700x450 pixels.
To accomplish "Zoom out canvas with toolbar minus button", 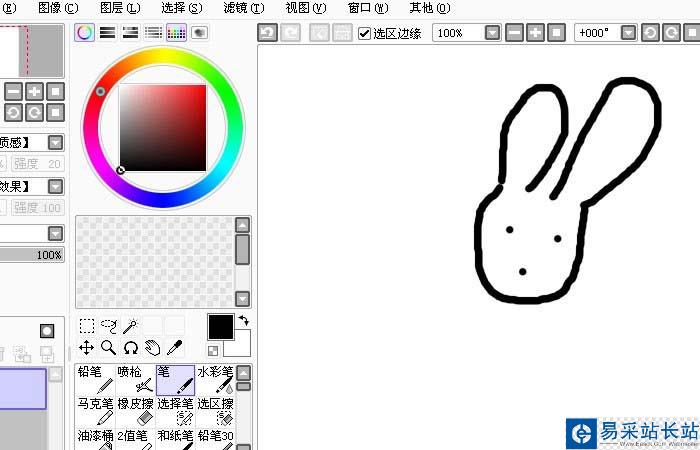I will pyautogui.click(x=514, y=33).
